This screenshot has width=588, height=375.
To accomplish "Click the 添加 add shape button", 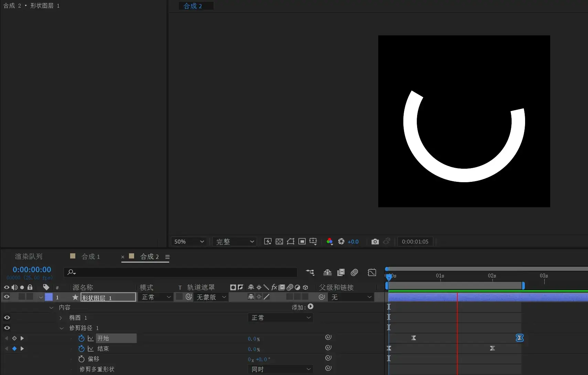I will click(x=311, y=307).
